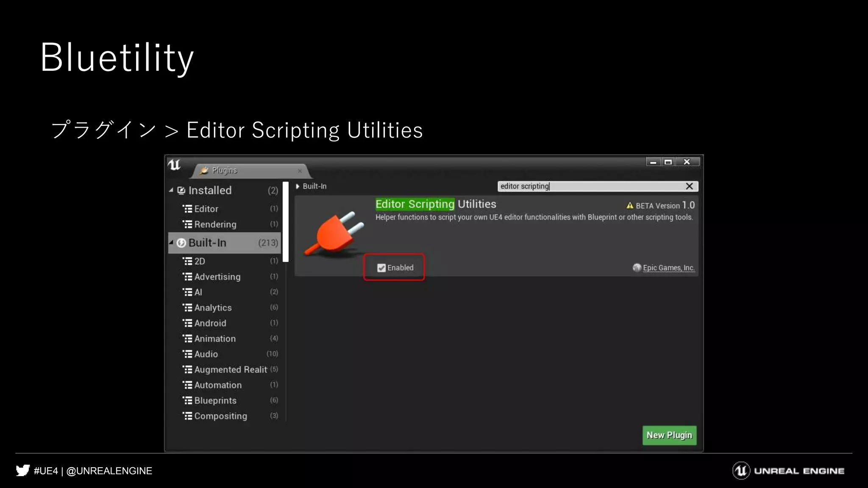The image size is (868, 488).
Task: Open the Audio plugin category
Action: click(230, 354)
